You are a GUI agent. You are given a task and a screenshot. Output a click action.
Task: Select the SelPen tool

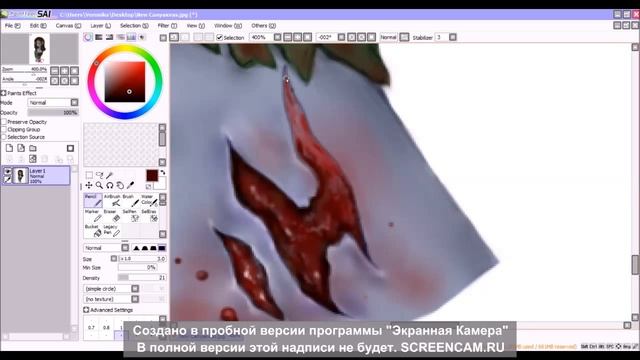point(130,216)
